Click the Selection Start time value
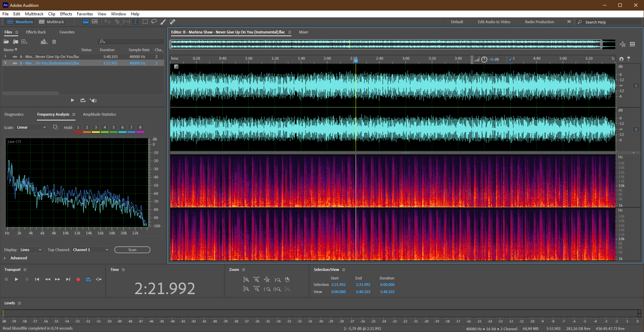Screen dimensions: 644x332 pos(338,285)
